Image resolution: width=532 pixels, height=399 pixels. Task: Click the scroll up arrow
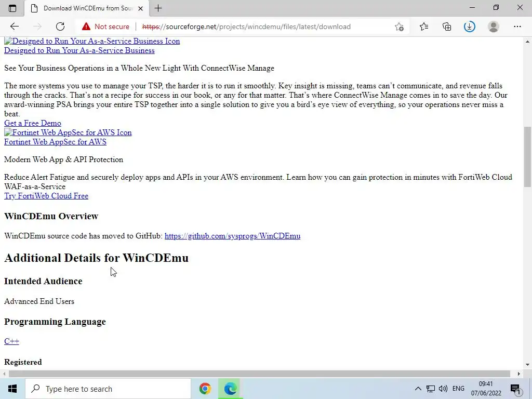click(527, 42)
